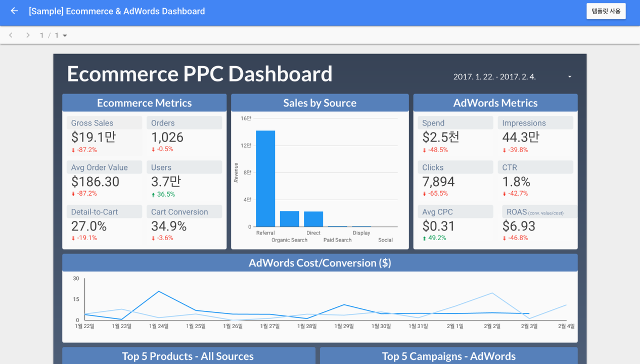Click the Orders value 1,026
The image size is (640, 364).
pos(167,137)
